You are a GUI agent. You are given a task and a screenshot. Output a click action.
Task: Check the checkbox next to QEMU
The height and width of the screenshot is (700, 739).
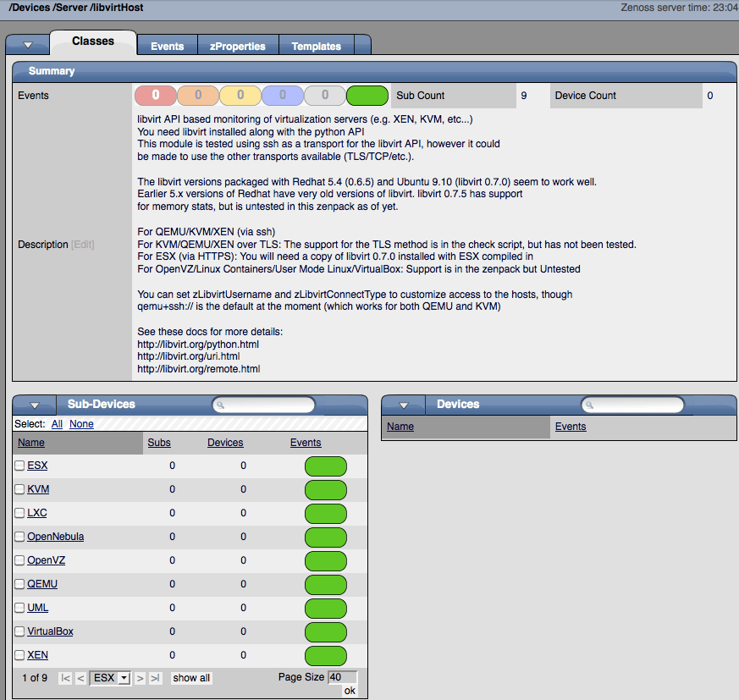pos(18,583)
